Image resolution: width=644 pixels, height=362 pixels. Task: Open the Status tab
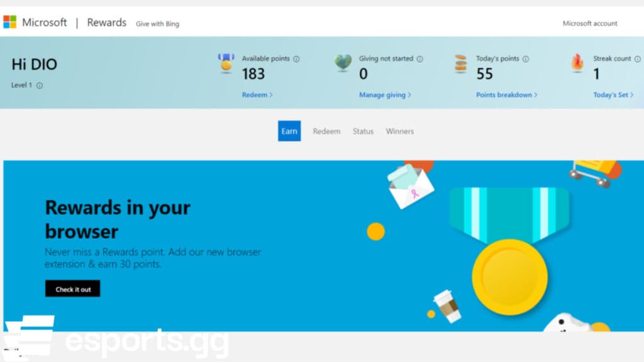(363, 131)
